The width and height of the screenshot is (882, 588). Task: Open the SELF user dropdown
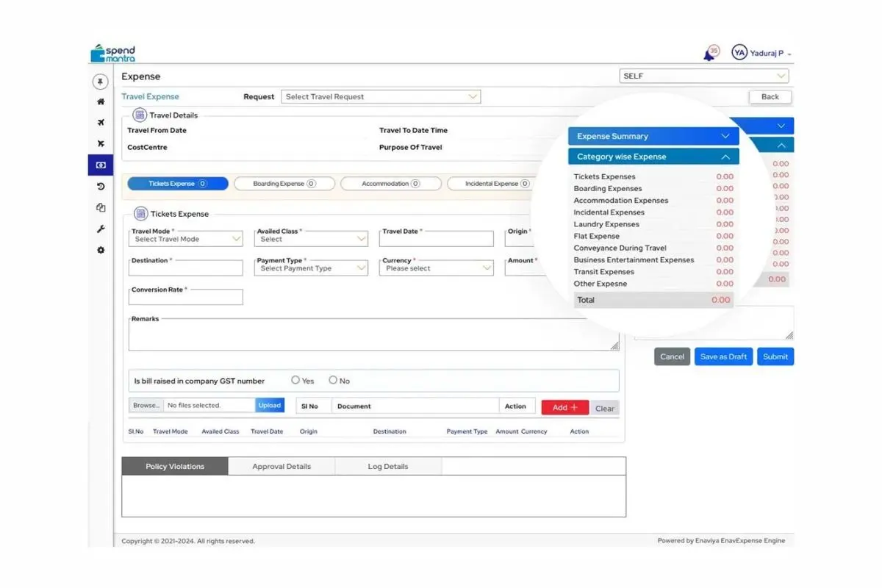point(704,76)
